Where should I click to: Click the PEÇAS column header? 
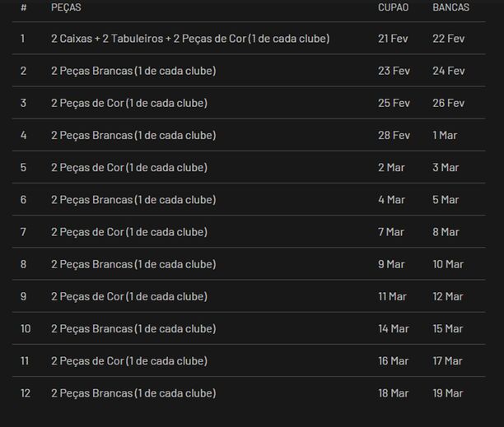(x=66, y=7)
